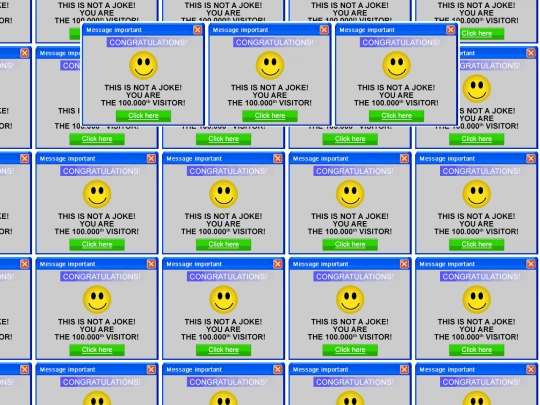540x405 pixels.
Task: Click 'THIS IS NOT A JOKE!' in leftmost front popup
Action: click(x=143, y=87)
